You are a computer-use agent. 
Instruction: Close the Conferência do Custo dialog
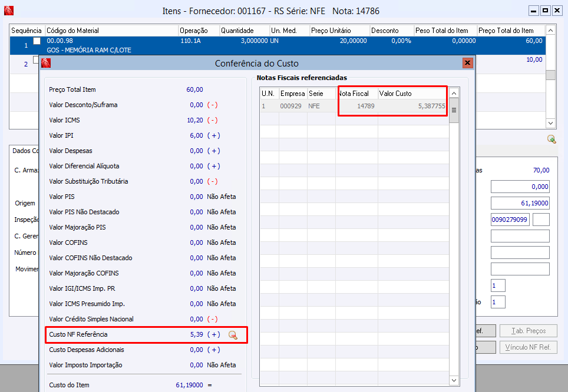(x=468, y=63)
